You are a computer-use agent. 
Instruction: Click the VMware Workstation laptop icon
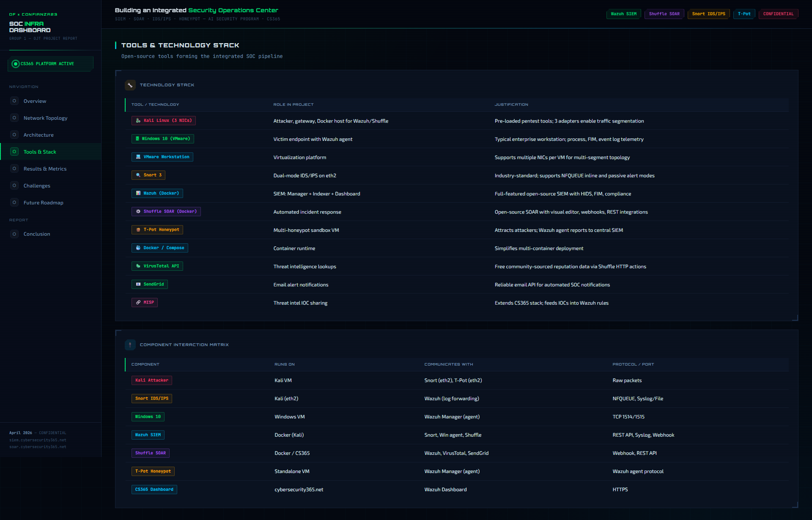138,157
